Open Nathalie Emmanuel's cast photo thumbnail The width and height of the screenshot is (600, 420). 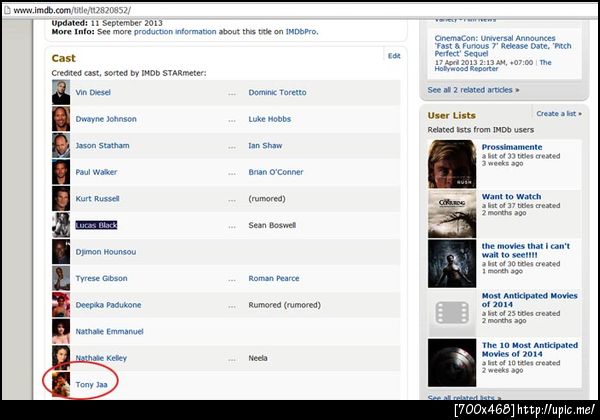pyautogui.click(x=61, y=332)
